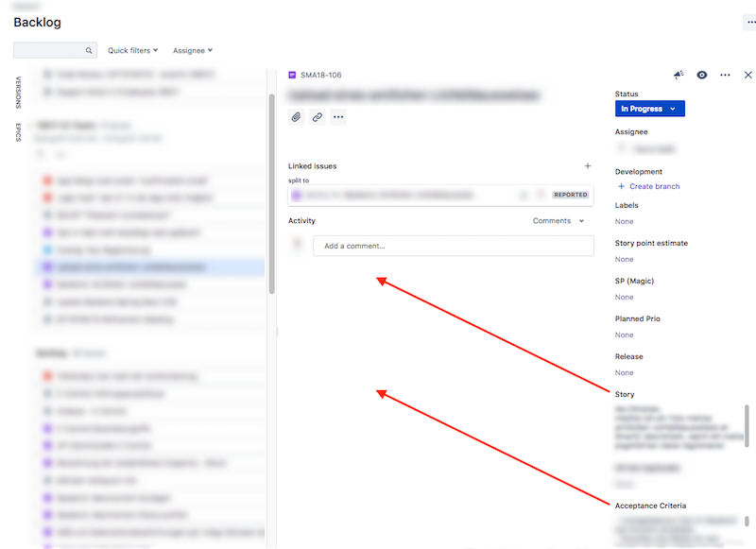Click the blurred Story description text

[x=678, y=427]
